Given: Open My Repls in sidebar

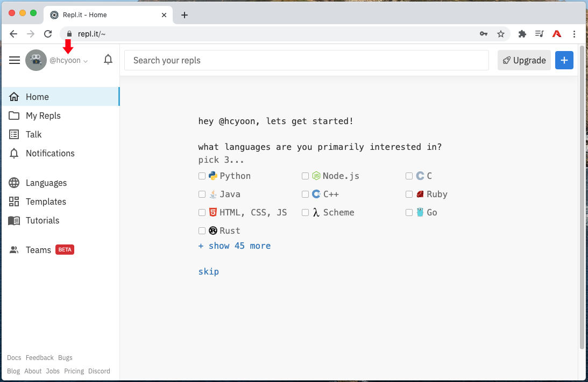Looking at the screenshot, I should click(61, 116).
